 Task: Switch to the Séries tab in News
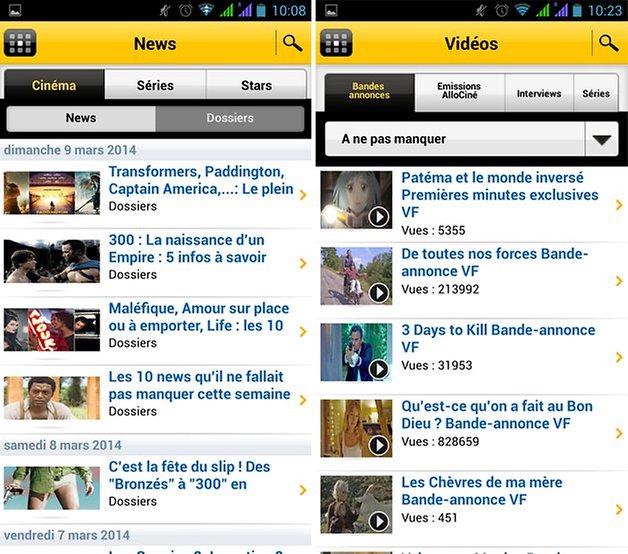coord(155,85)
